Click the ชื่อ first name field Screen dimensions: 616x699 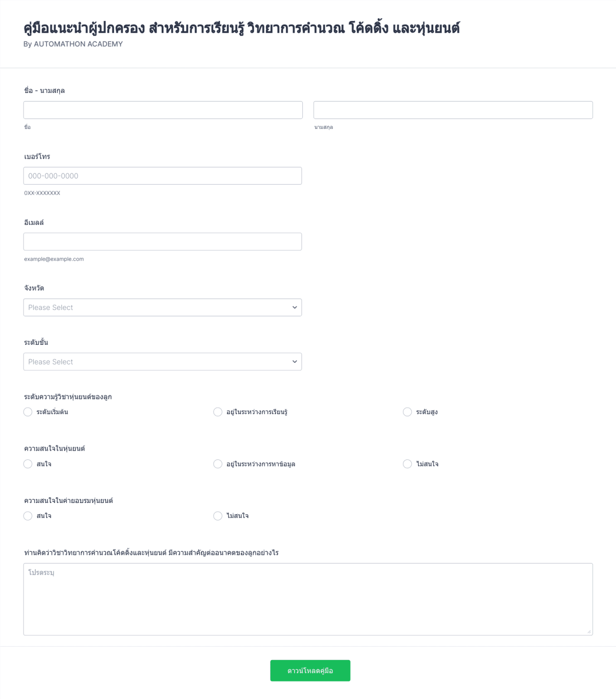162,109
